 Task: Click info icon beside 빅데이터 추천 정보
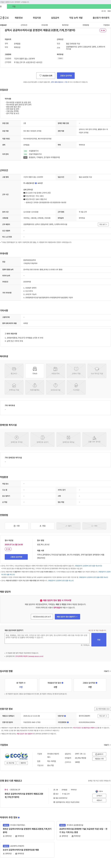[18, 817]
